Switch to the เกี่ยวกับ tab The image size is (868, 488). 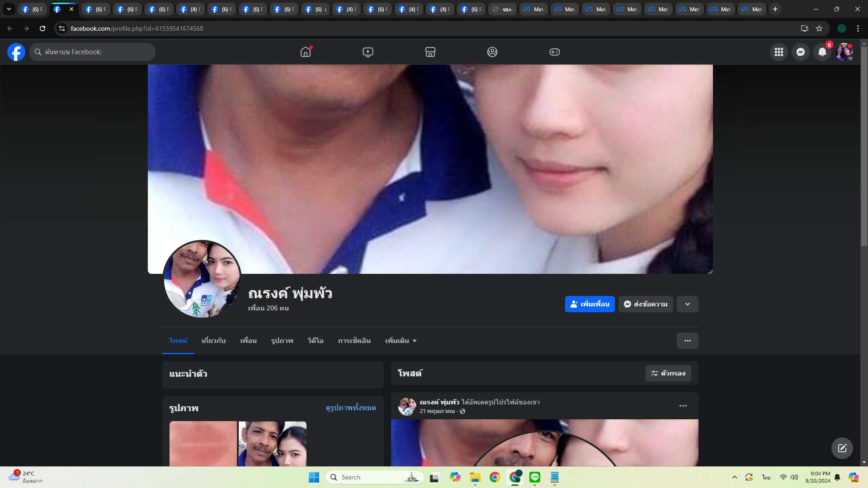(213, 341)
